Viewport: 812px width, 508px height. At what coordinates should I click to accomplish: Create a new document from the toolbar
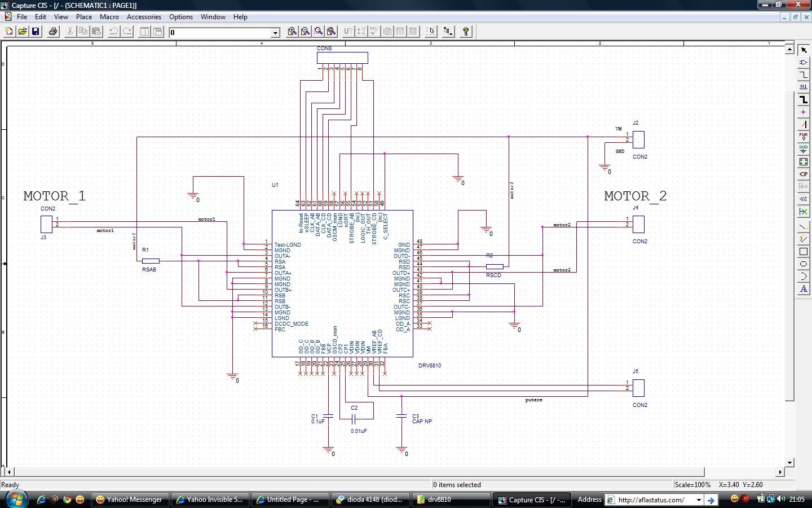point(9,32)
